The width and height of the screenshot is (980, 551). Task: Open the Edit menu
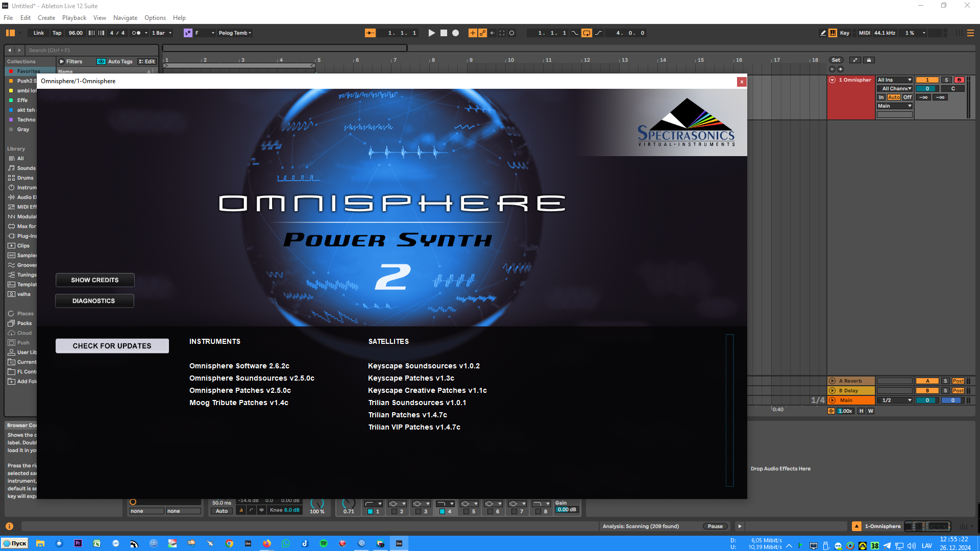26,18
